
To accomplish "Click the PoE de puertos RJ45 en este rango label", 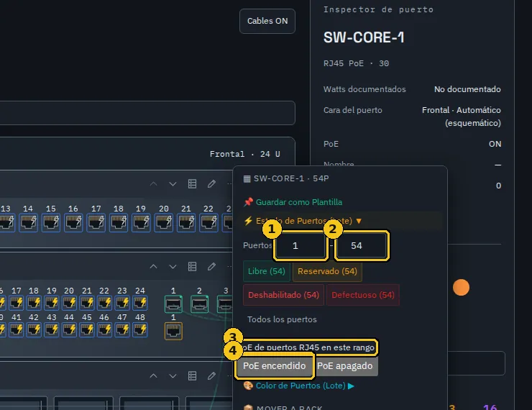I will (308, 347).
